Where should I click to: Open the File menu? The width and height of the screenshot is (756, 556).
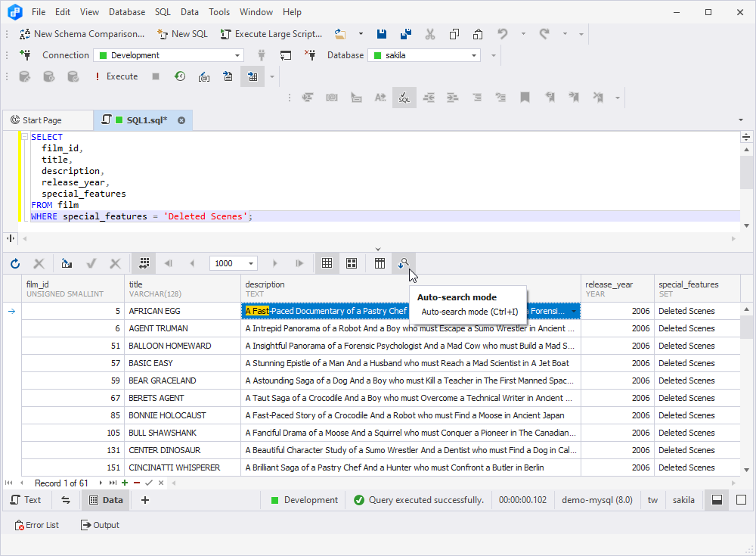tap(39, 12)
